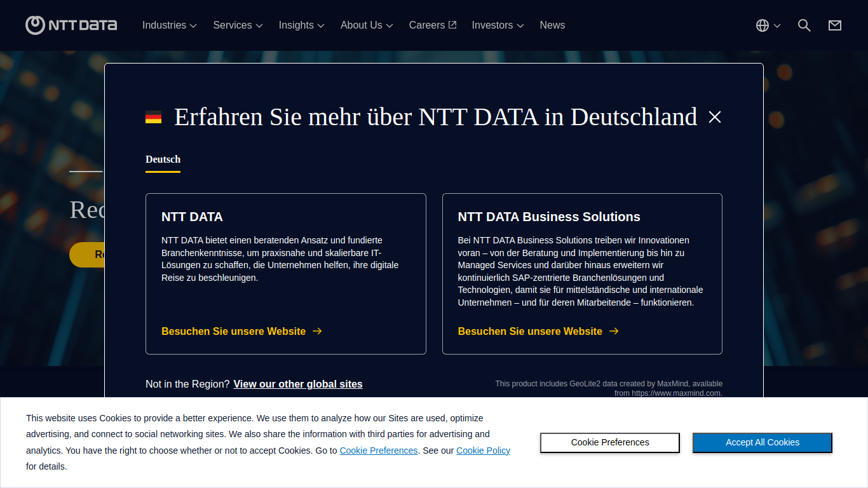Click the NTT DATA logo
This screenshot has width=868, height=488.
click(x=71, y=25)
